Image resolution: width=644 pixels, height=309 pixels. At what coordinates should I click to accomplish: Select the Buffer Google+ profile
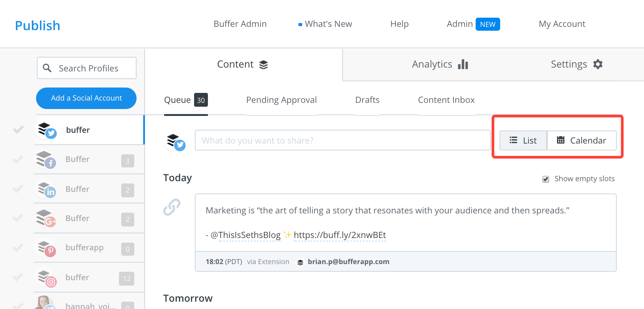[89, 218]
